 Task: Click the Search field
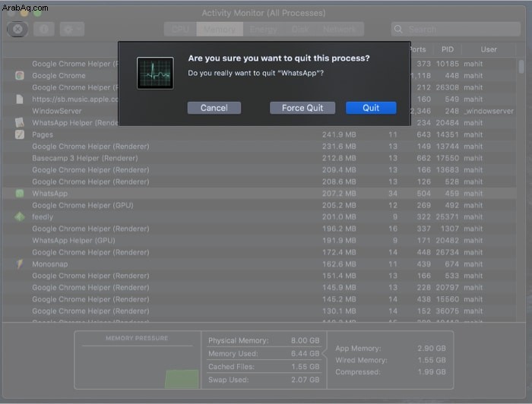(x=456, y=30)
